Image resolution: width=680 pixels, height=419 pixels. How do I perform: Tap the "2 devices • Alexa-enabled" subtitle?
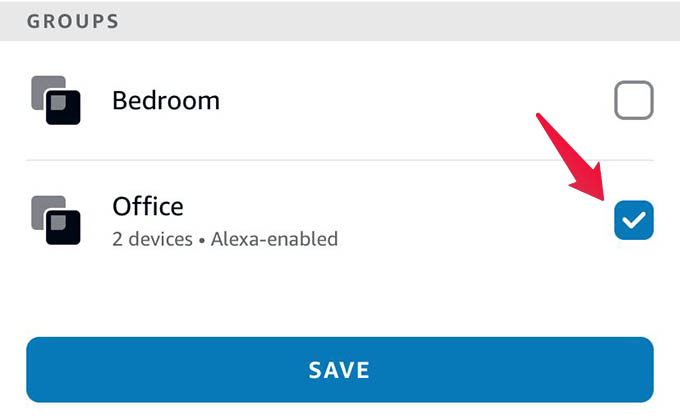(225, 239)
